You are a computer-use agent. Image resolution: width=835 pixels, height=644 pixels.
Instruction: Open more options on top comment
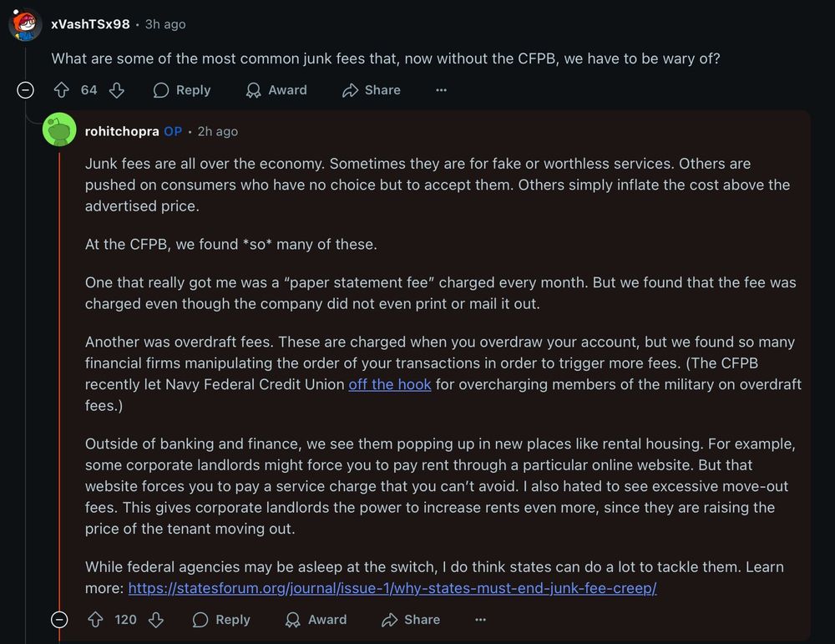click(x=441, y=90)
